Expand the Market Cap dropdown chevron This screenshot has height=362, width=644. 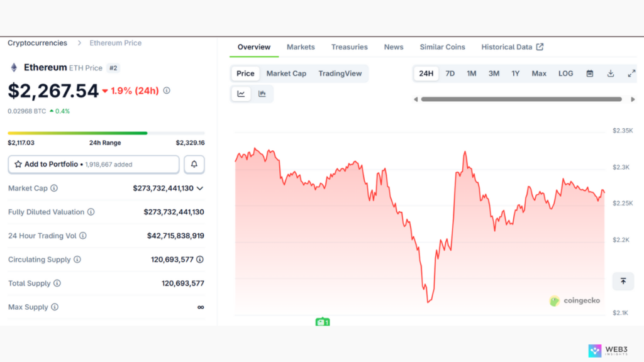click(x=200, y=188)
